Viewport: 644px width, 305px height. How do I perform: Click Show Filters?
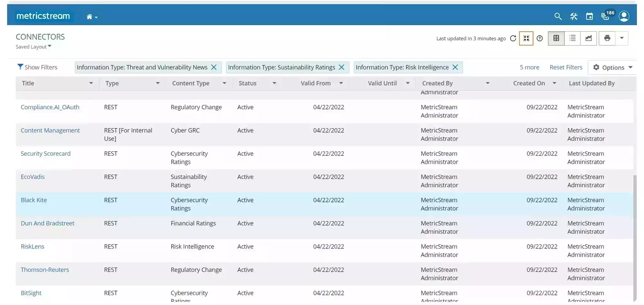point(37,67)
